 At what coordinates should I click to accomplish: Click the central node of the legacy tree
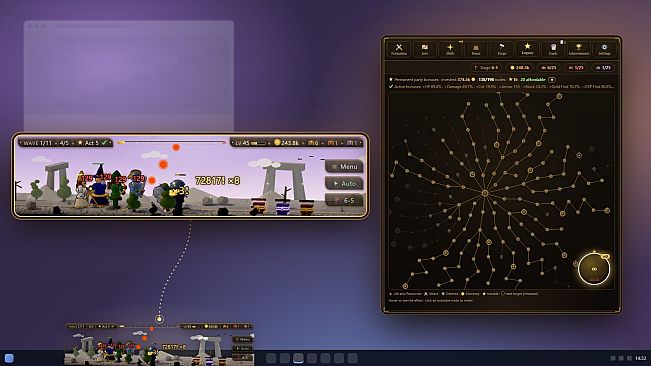pos(485,193)
